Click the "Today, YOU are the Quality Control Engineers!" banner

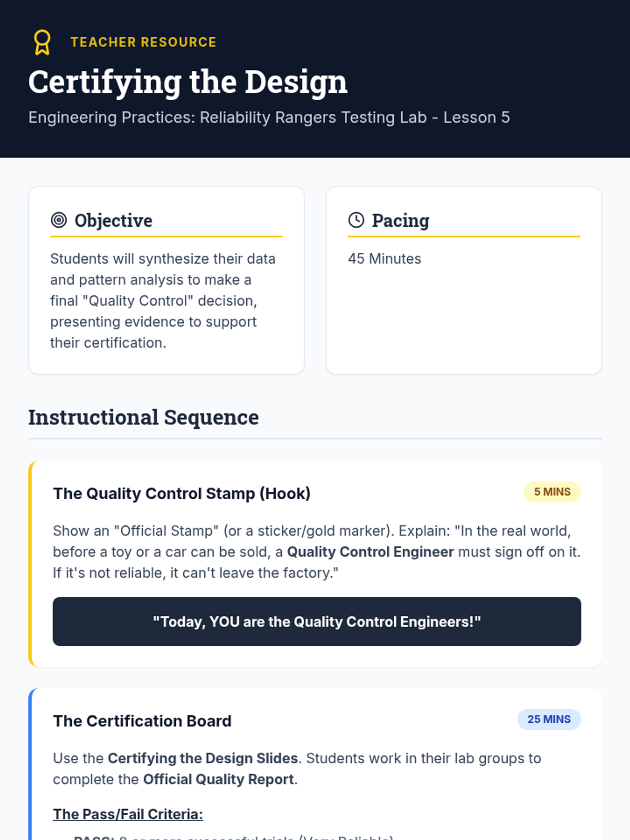[317, 622]
